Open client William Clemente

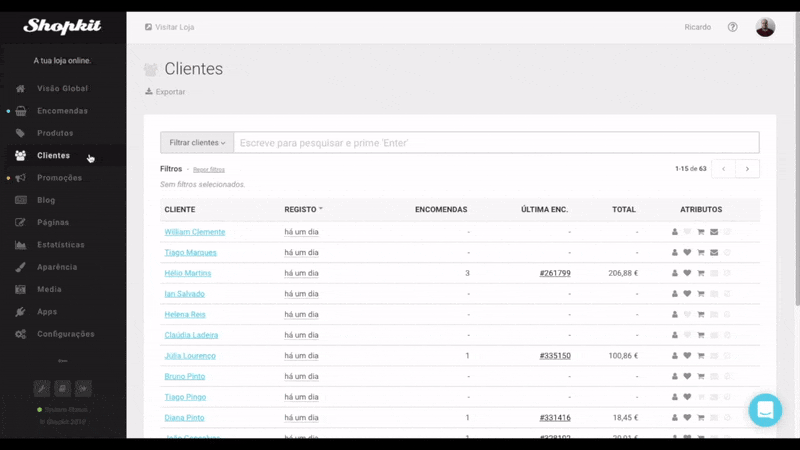pyautogui.click(x=194, y=232)
